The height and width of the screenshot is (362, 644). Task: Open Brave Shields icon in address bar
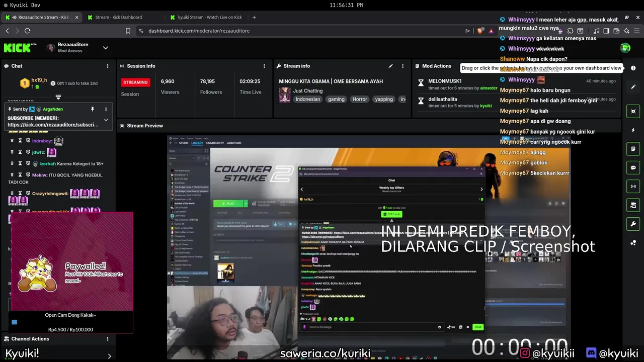coord(480,31)
